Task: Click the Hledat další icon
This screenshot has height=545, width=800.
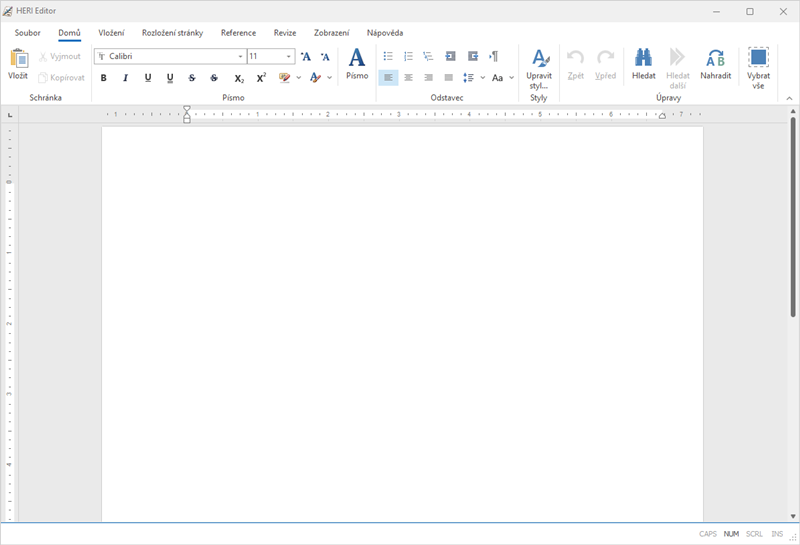Action: click(678, 58)
